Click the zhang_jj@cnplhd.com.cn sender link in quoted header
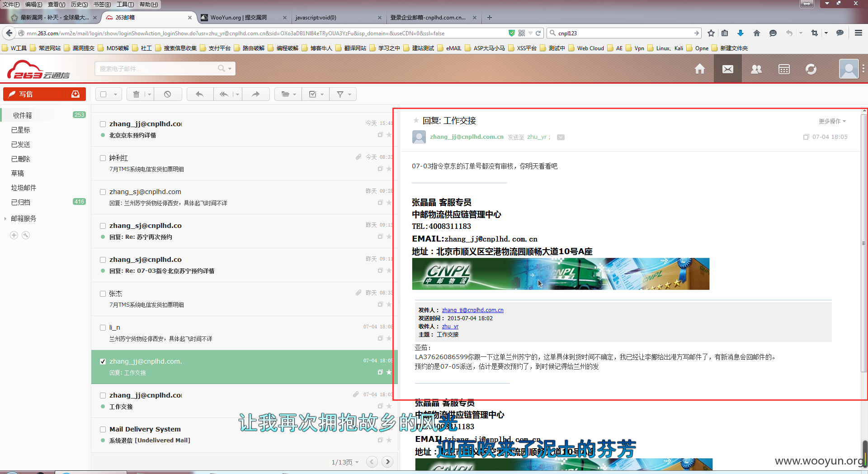868x474 pixels. coord(472,310)
